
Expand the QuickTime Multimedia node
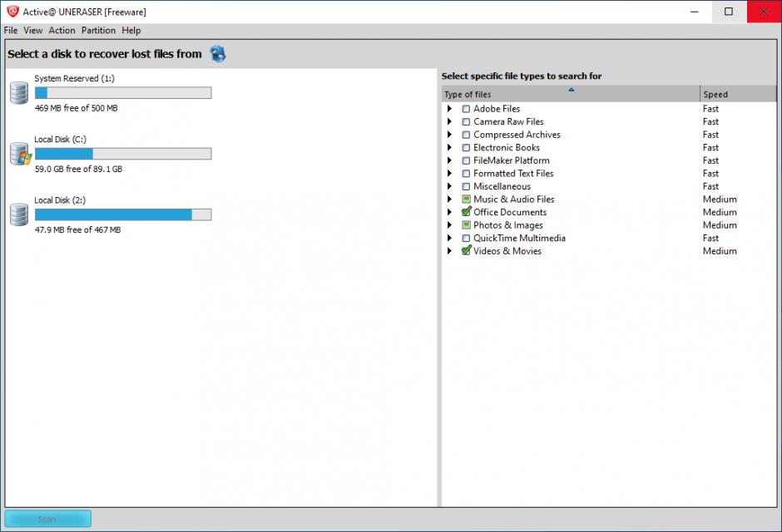coord(449,238)
